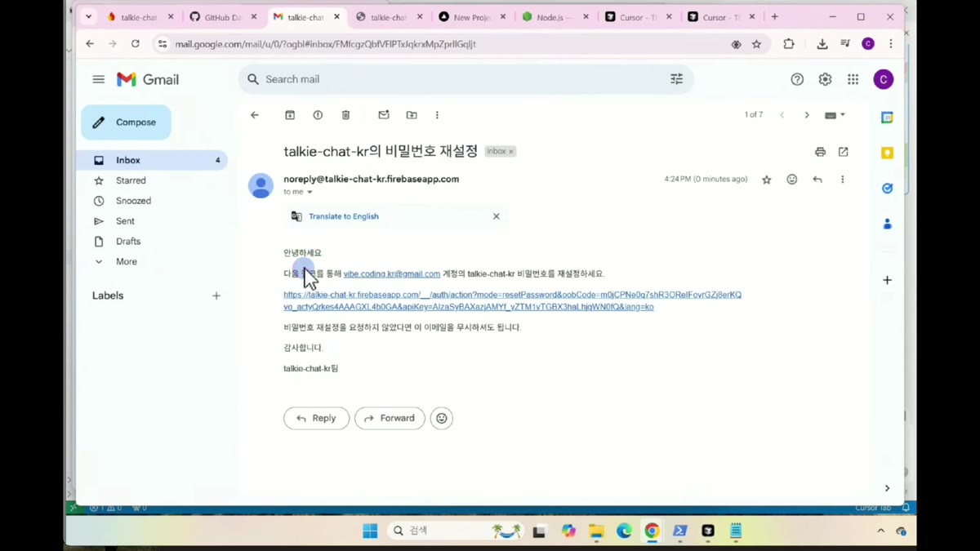Delete the email with trash icon
980x551 pixels.
345,115
